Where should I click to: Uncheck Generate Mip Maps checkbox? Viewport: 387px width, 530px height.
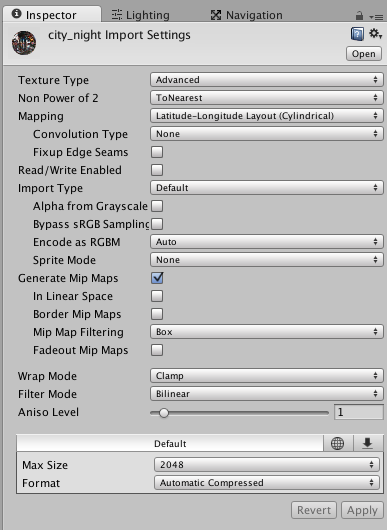pyautogui.click(x=157, y=278)
